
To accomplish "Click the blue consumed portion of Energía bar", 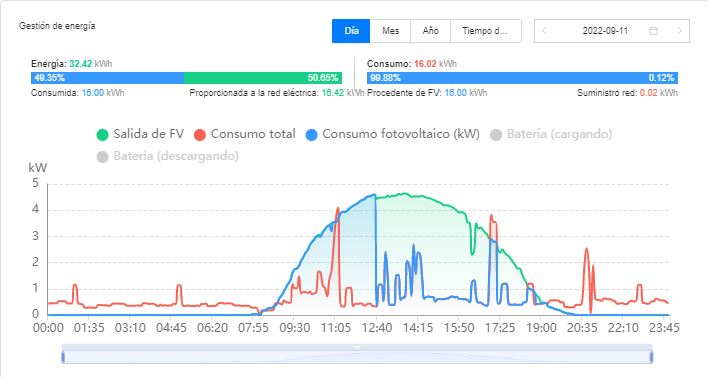I will [x=107, y=78].
